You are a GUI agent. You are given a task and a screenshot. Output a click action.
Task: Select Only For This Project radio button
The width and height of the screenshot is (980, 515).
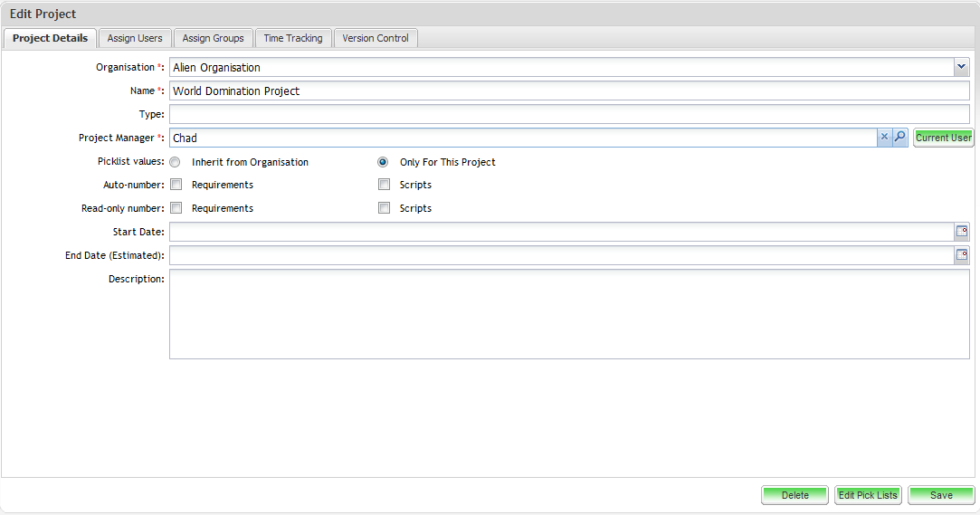(383, 163)
